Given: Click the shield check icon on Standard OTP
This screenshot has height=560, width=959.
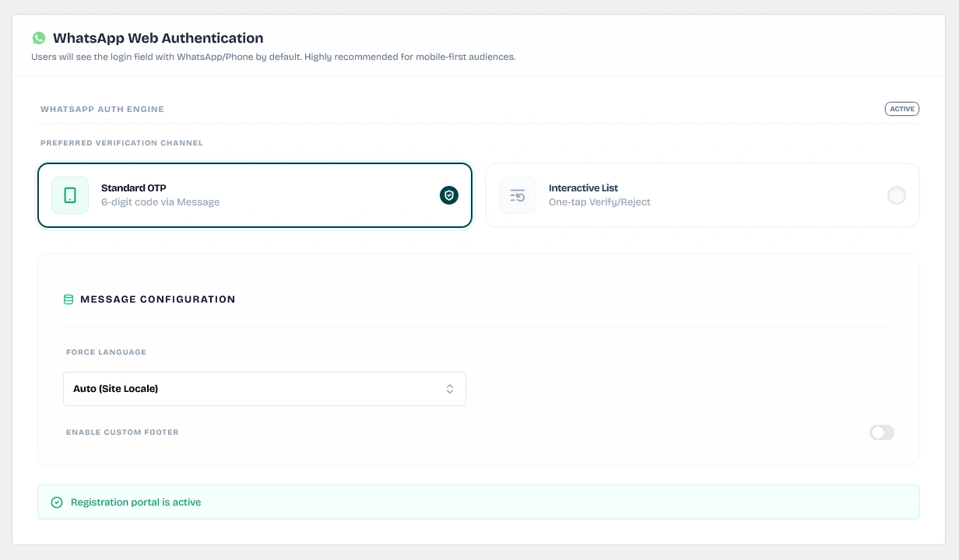Looking at the screenshot, I should (449, 195).
